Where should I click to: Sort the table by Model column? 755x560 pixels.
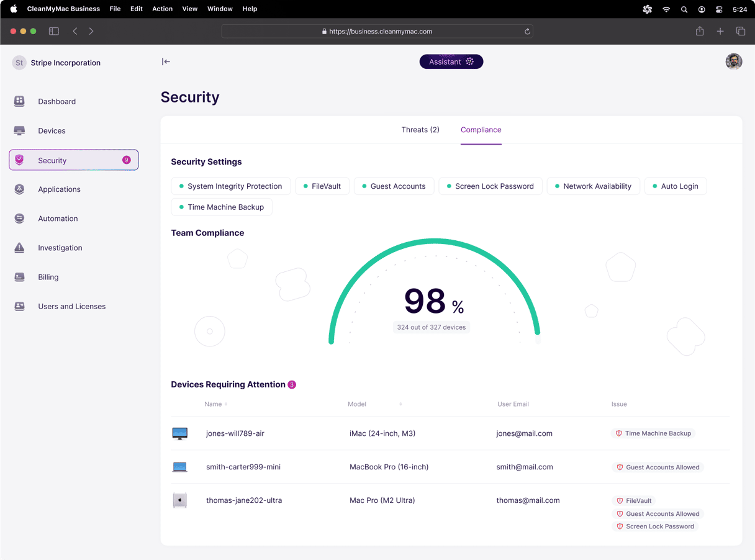tap(374, 404)
